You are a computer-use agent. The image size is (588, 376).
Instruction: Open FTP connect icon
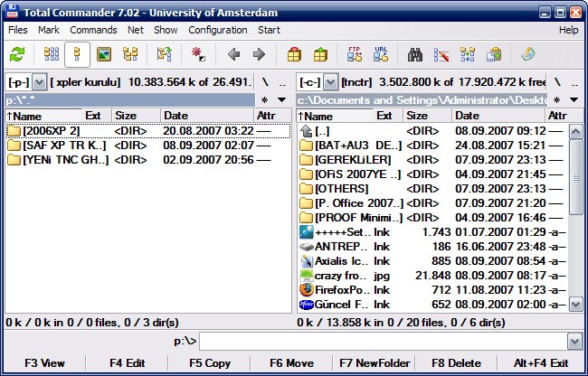tap(355, 54)
